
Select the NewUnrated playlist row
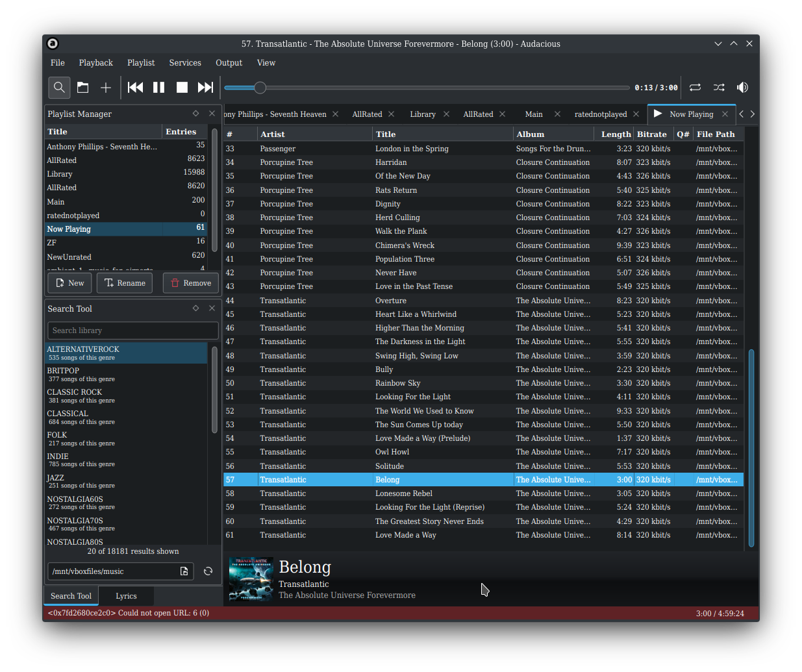[126, 257]
